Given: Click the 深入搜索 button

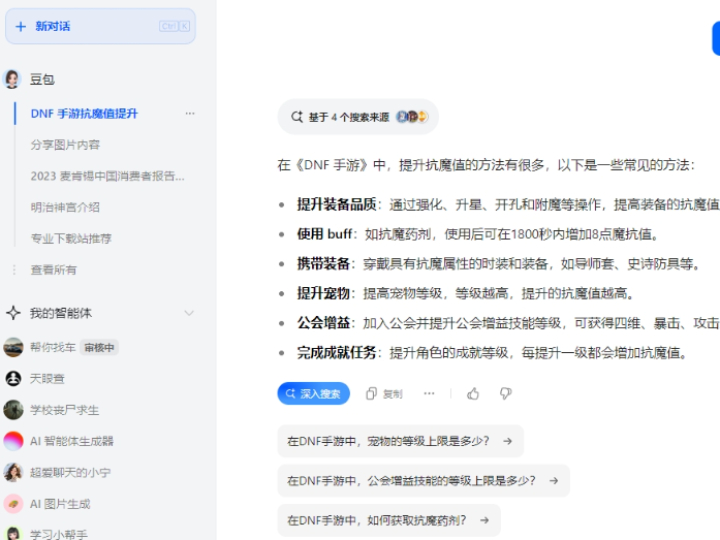Looking at the screenshot, I should pos(314,394).
